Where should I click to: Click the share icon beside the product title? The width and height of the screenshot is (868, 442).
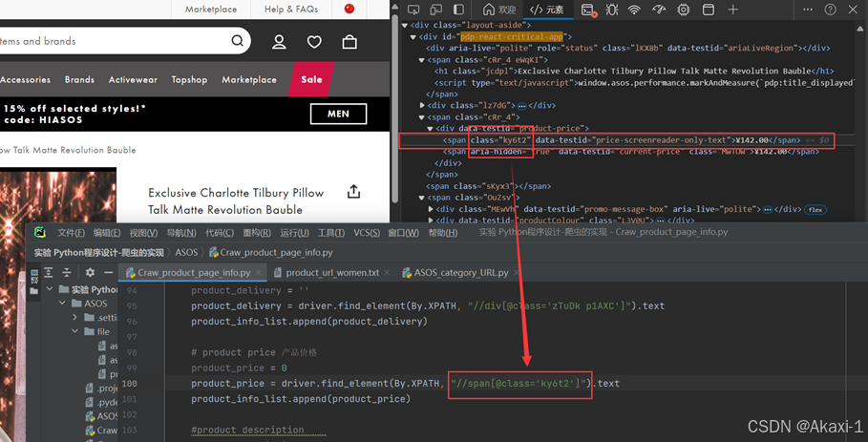353,191
